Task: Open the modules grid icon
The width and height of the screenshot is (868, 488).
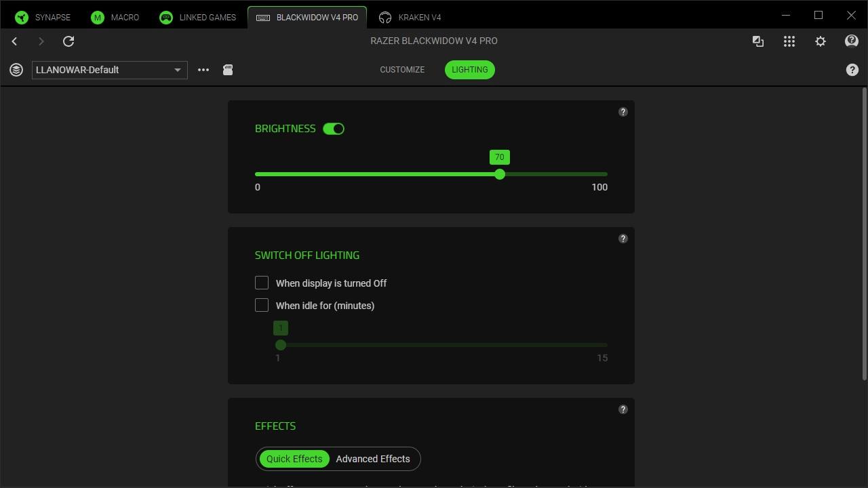Action: (789, 41)
